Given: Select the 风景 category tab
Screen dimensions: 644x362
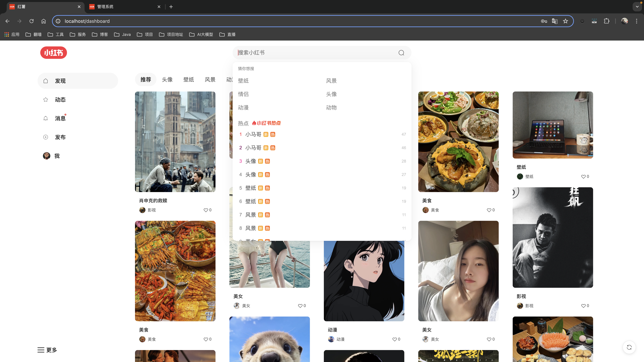Looking at the screenshot, I should 210,80.
